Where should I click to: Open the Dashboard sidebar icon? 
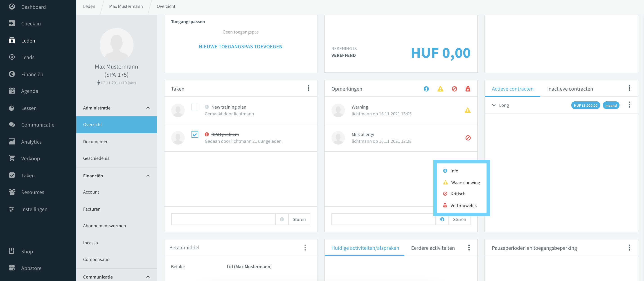click(x=12, y=7)
